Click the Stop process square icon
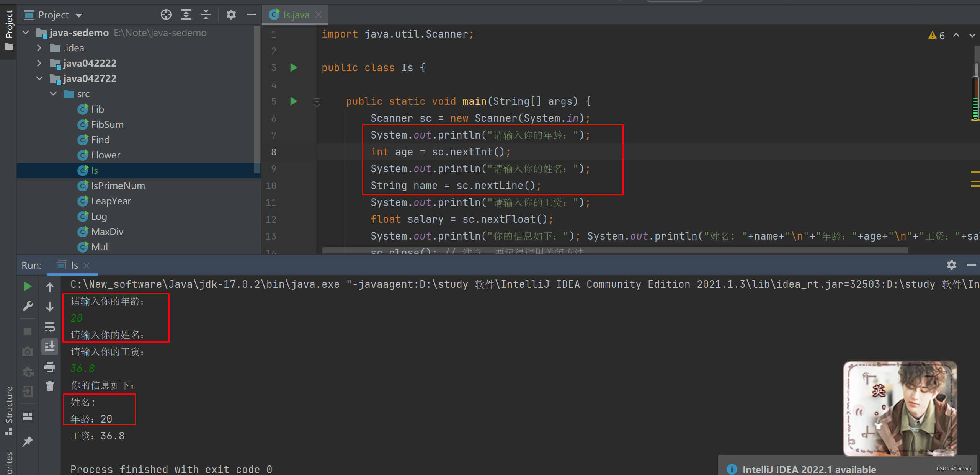This screenshot has width=980, height=475. click(x=28, y=331)
